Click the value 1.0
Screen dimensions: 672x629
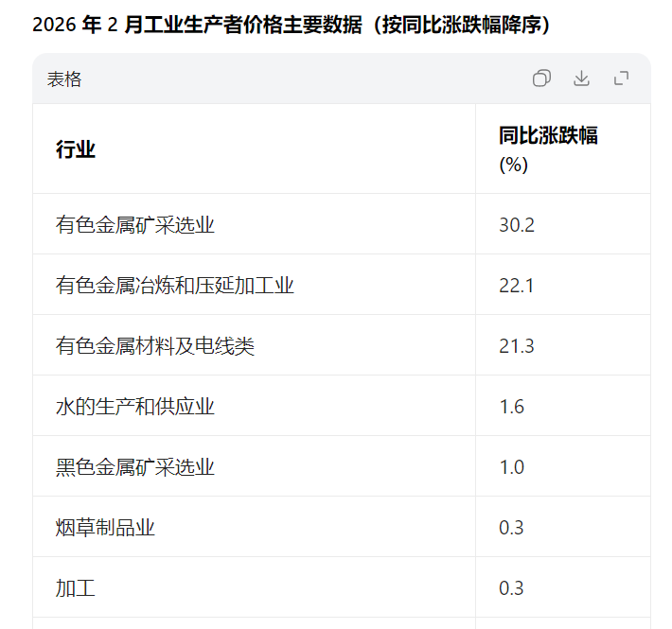coord(512,467)
